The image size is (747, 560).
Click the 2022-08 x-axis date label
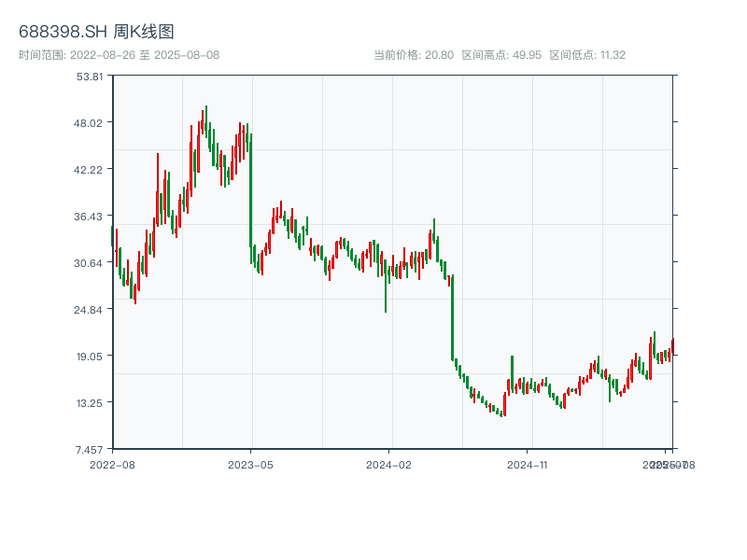[112, 464]
